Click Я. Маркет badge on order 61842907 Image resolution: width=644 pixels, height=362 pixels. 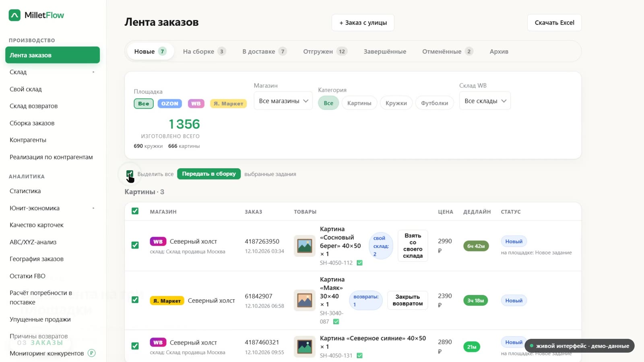167,300
